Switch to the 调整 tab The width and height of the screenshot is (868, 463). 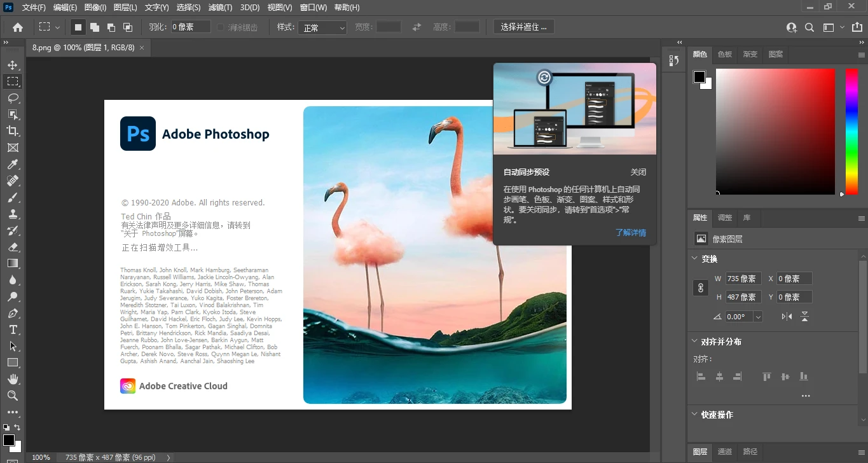(x=725, y=218)
